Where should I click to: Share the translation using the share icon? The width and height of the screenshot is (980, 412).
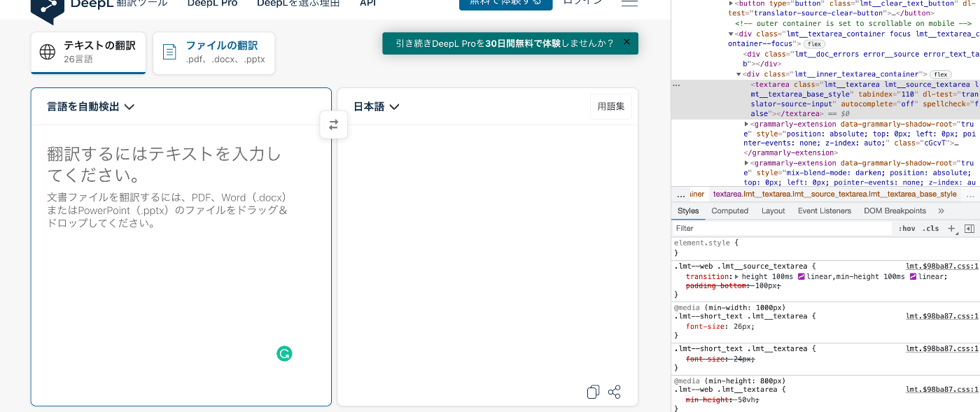point(615,392)
